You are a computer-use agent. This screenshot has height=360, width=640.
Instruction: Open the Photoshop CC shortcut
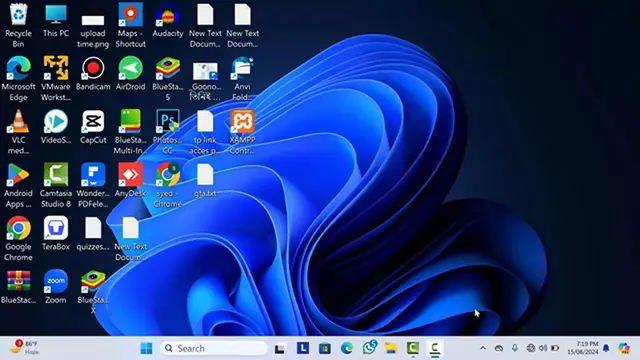pyautogui.click(x=168, y=132)
